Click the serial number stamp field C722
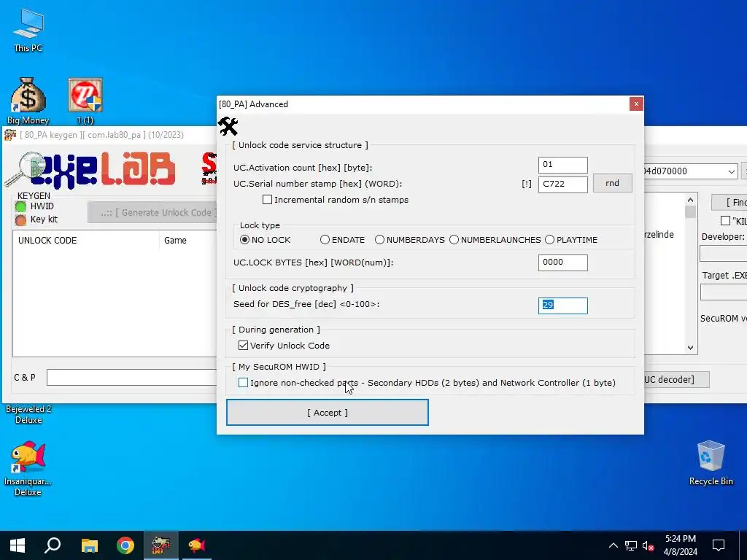This screenshot has height=560, width=747. tap(562, 184)
